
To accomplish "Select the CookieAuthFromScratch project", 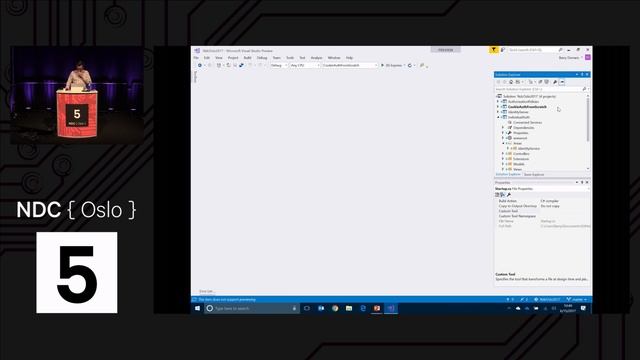I will pyautogui.click(x=527, y=107).
